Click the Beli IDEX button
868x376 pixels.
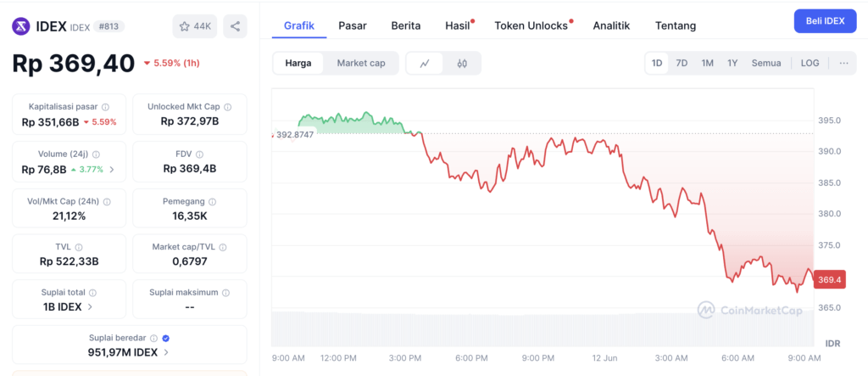pos(825,21)
